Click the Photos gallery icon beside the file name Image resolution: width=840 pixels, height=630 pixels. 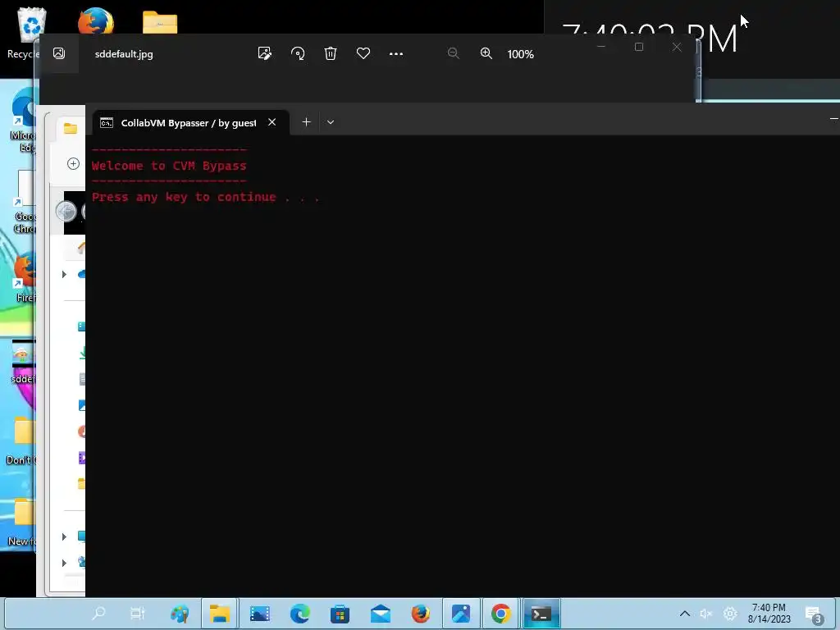[59, 53]
